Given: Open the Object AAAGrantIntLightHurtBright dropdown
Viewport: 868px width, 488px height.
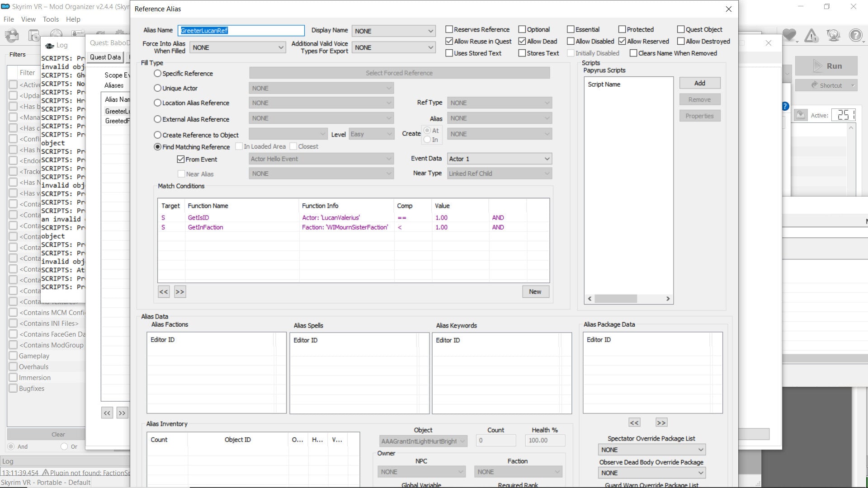Looking at the screenshot, I should tap(423, 441).
